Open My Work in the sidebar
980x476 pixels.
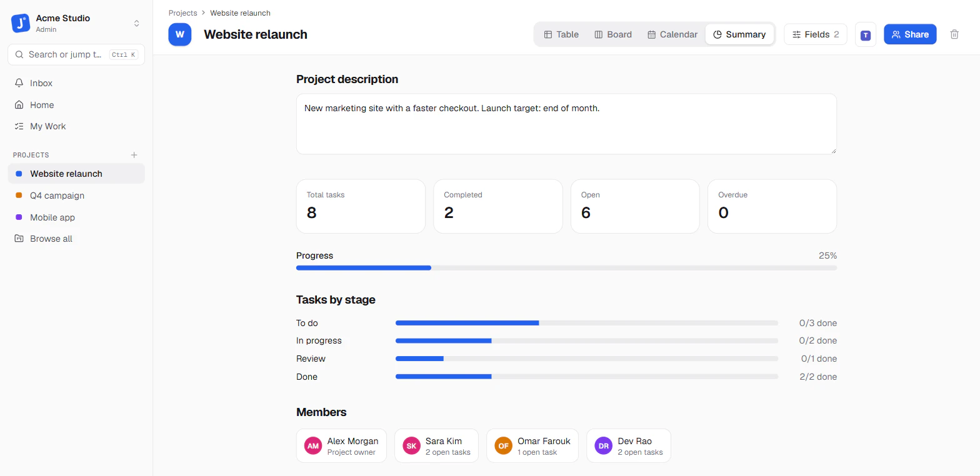(x=76, y=126)
